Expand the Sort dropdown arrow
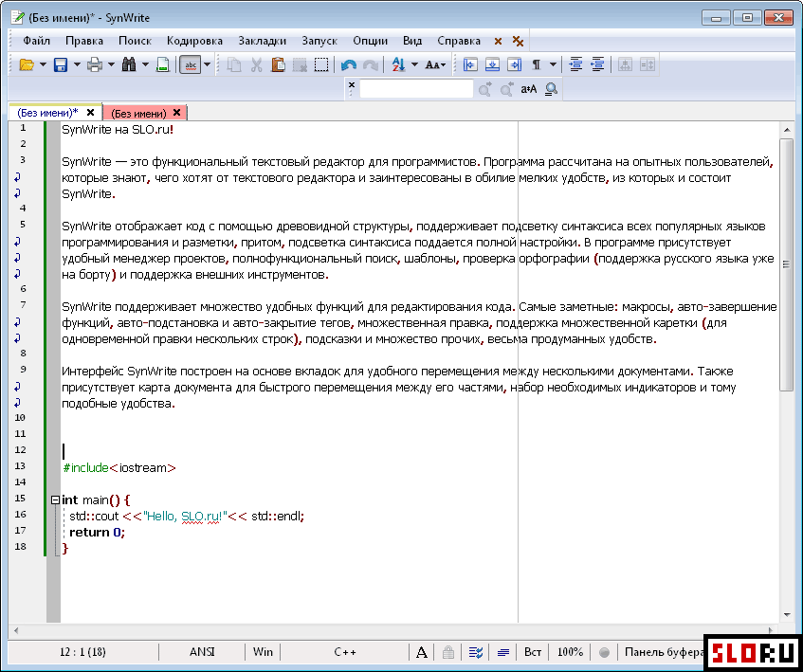This screenshot has height=672, width=803. (x=414, y=65)
